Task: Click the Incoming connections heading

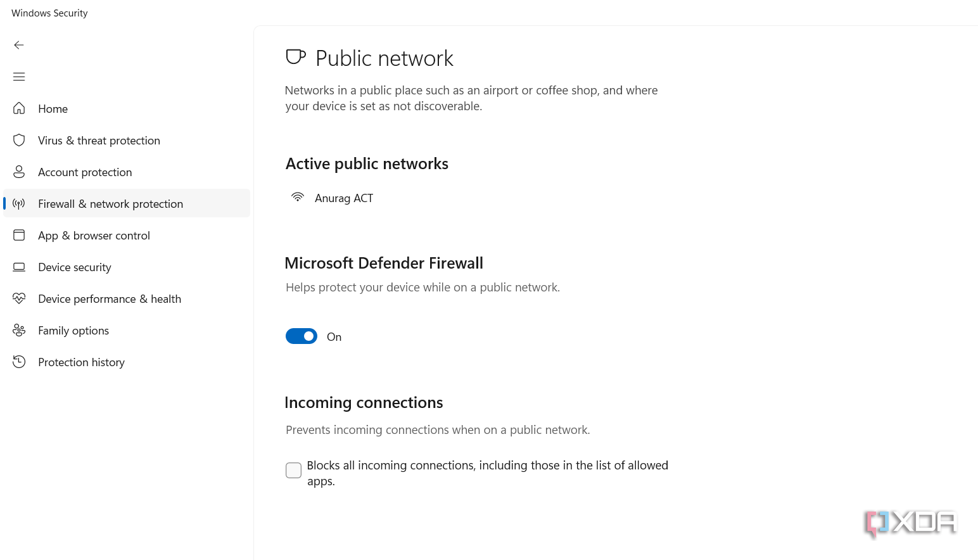Action: (x=364, y=403)
